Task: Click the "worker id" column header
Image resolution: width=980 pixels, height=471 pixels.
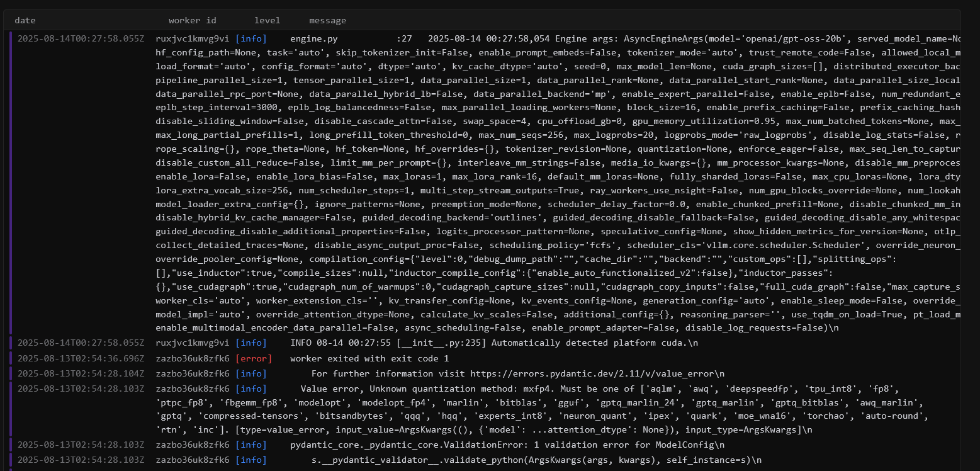Action: (x=193, y=21)
